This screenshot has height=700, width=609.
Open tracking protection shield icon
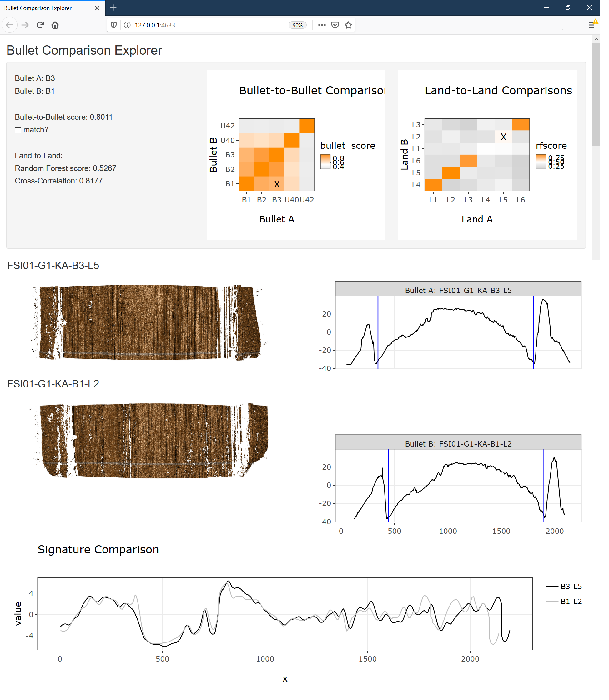[114, 25]
